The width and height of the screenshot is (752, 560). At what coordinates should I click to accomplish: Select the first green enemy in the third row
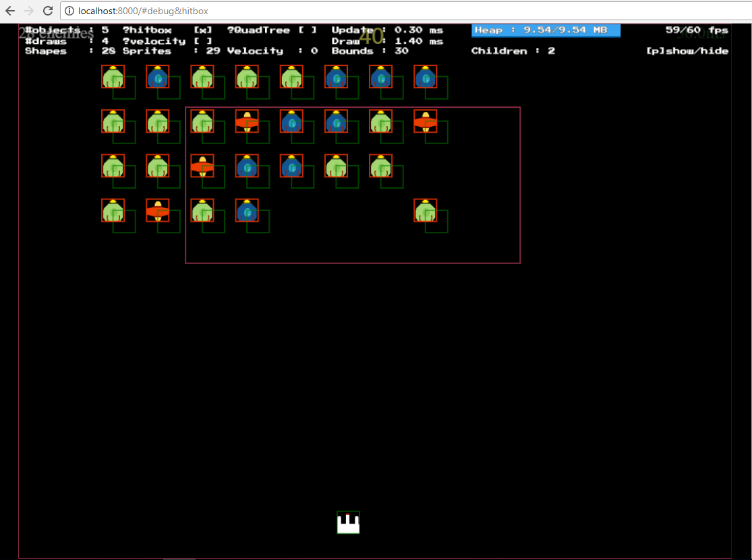(113, 166)
